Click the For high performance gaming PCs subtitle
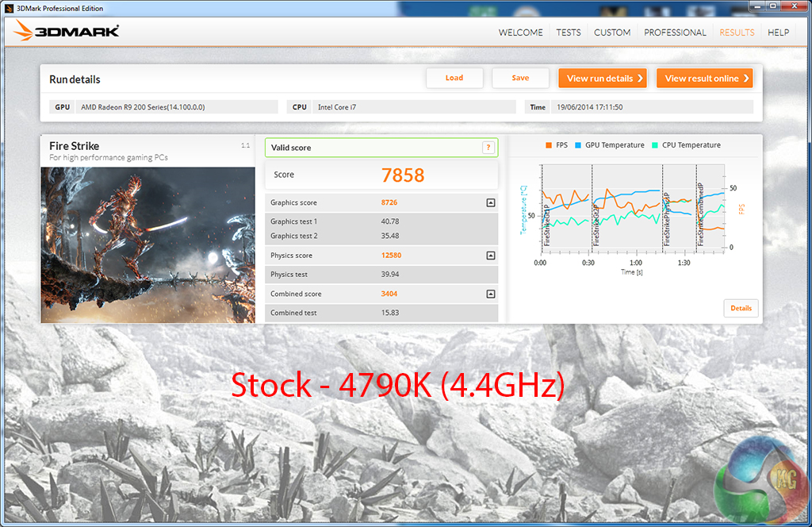The image size is (812, 527). 109,157
